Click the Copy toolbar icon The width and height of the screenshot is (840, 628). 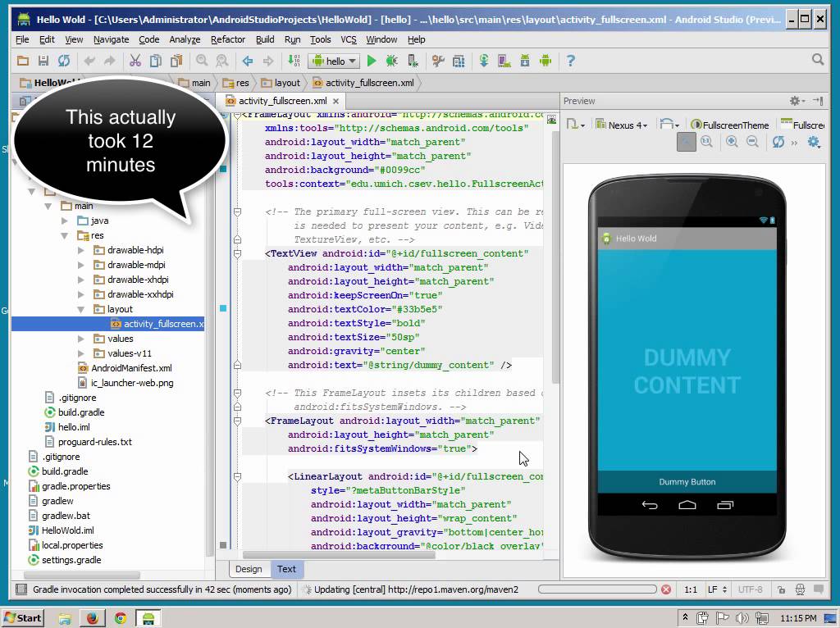click(x=155, y=61)
